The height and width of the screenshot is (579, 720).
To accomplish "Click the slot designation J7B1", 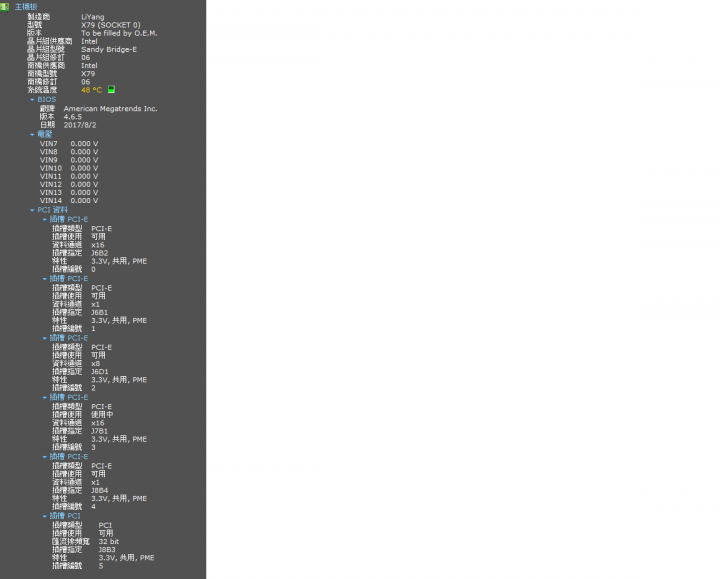I will (100, 431).
